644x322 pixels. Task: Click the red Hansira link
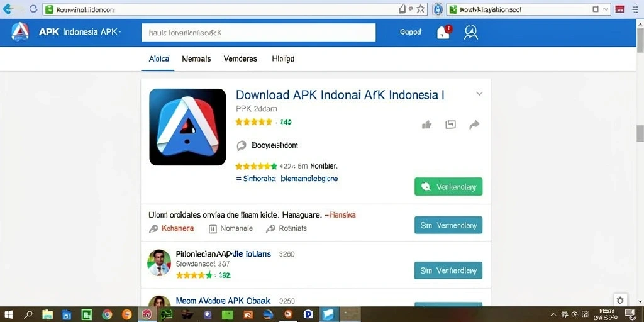point(343,214)
